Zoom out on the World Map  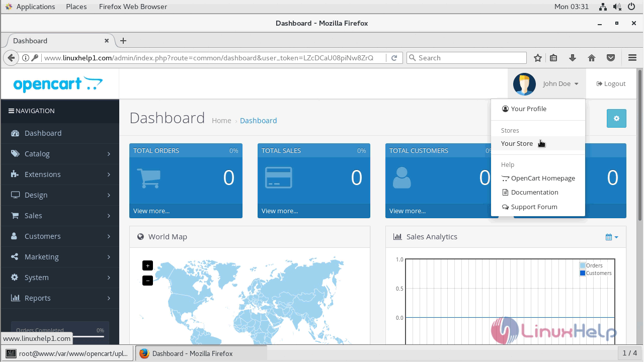pos(147,281)
